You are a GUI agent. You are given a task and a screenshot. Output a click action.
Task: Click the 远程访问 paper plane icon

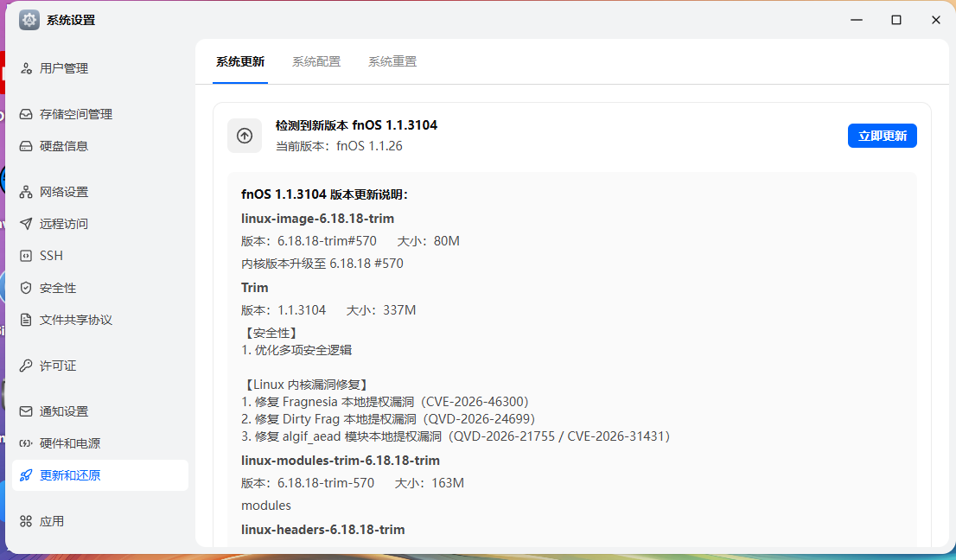pos(26,224)
